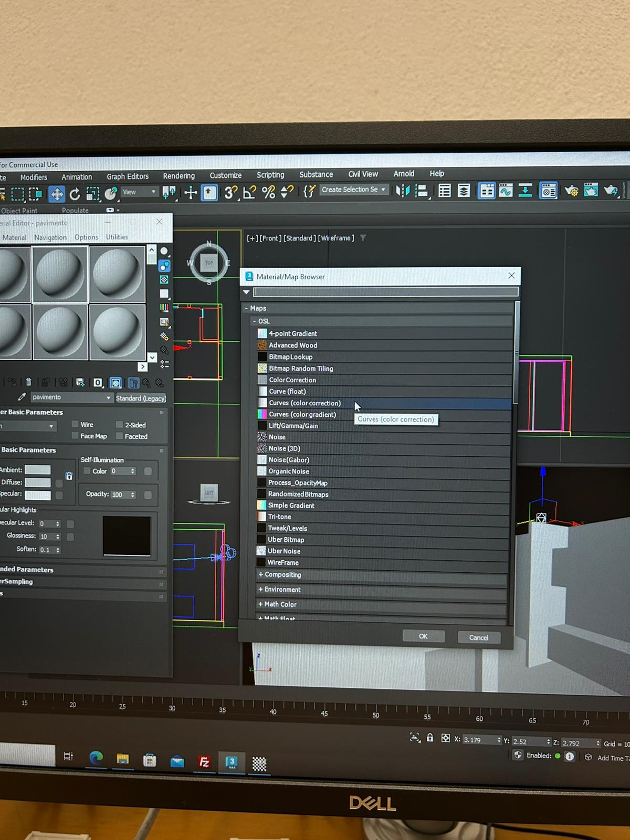Click the Standard (Legacy) material type button
The image size is (630, 840).
click(141, 398)
